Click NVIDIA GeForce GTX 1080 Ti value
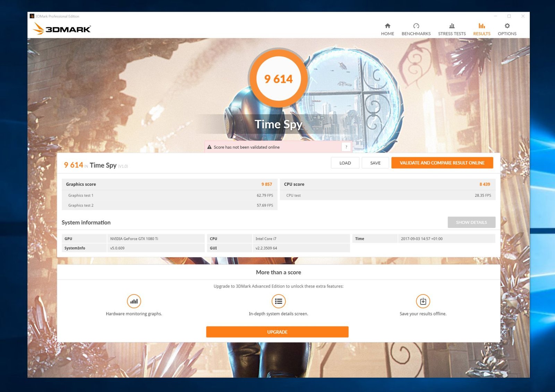 134,239
